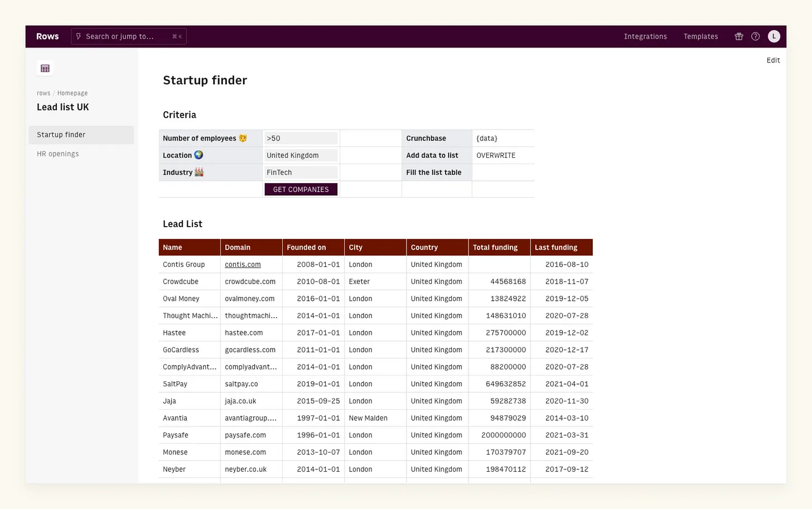
Task: Click the GET COMPANIES button
Action: coord(301,189)
